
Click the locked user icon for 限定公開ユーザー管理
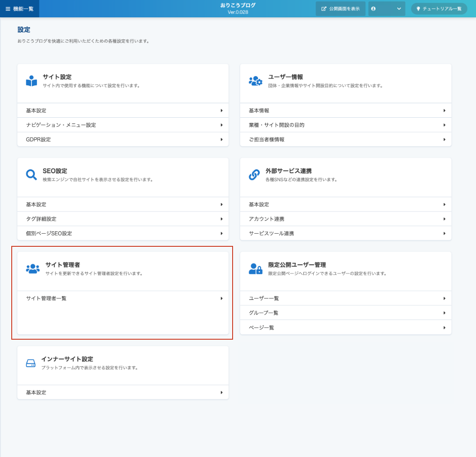256,269
